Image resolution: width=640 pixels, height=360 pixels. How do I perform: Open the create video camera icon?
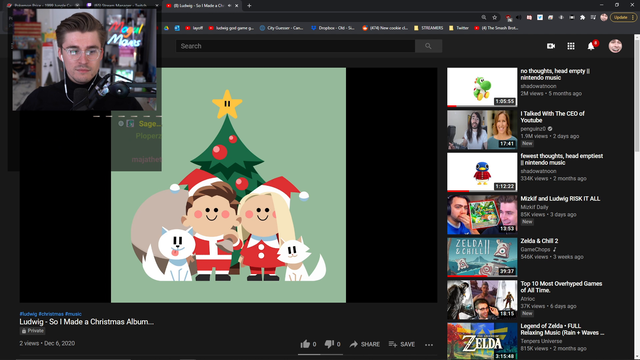pyautogui.click(x=551, y=46)
